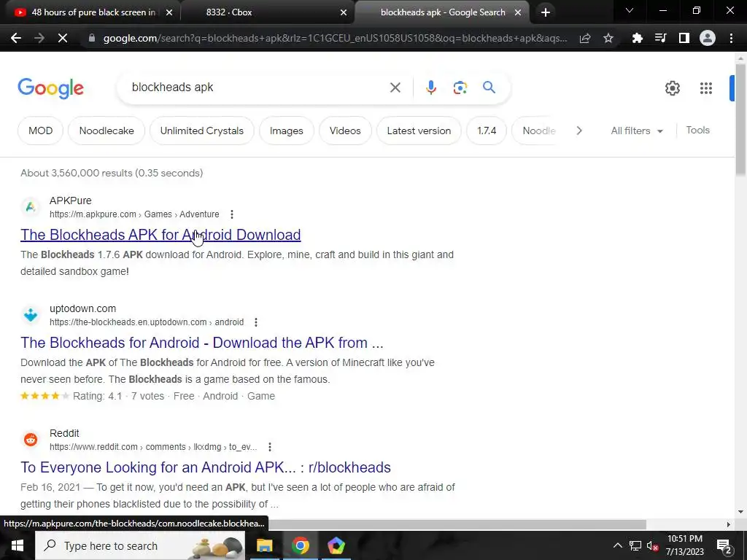Screen dimensions: 747x560
Task: Open the three-dot menu for Reddit result
Action: click(270, 447)
